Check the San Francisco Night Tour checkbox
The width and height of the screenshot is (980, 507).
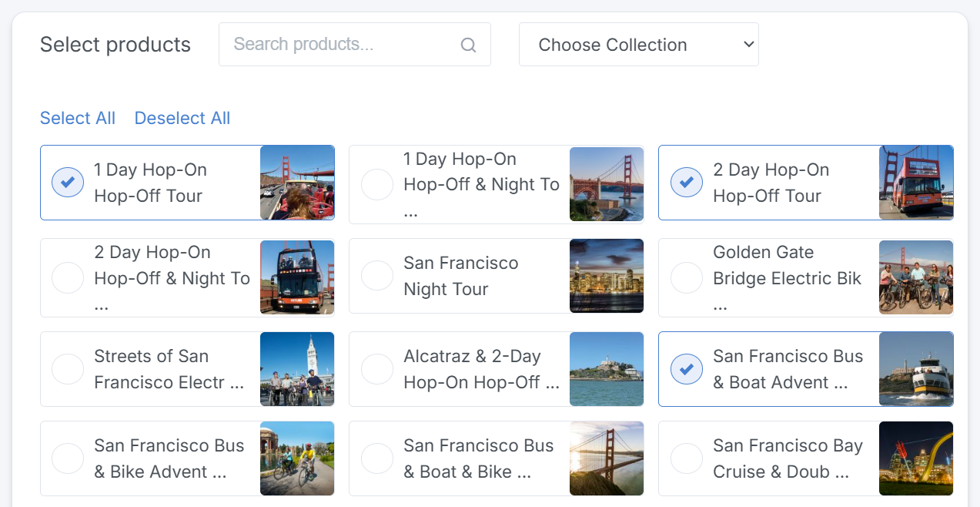[x=377, y=276]
